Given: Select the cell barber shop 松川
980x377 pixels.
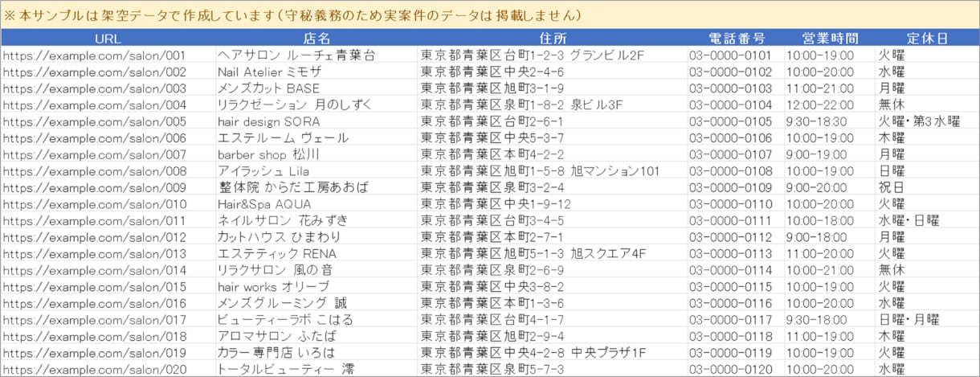Looking at the screenshot, I should [x=316, y=154].
